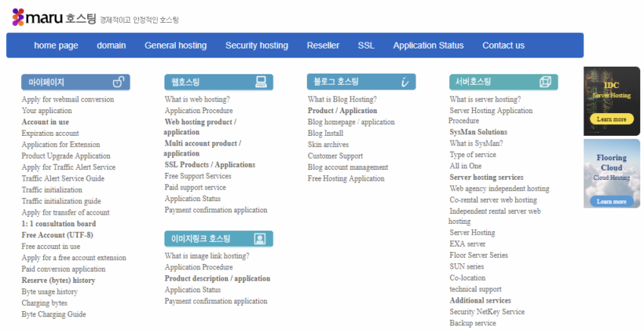This screenshot has width=644, height=330.
Task: Open What is SysMan? link
Action: 476,143
